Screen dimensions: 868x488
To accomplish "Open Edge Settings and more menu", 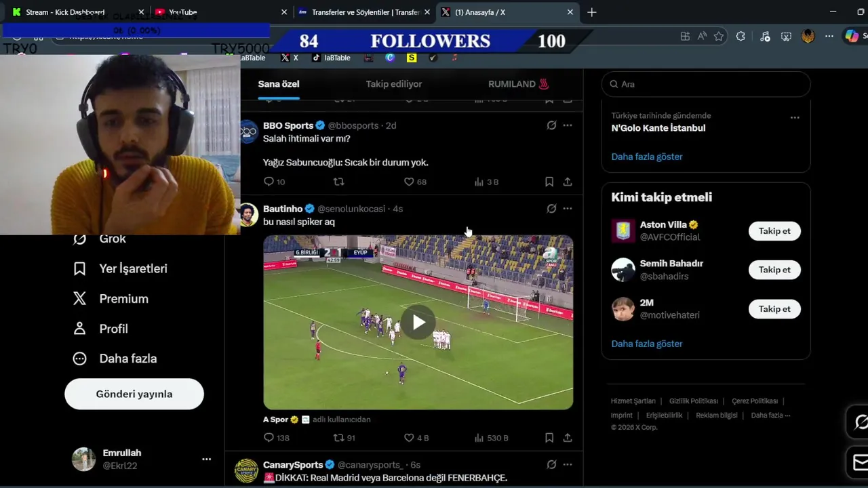I will tap(829, 37).
